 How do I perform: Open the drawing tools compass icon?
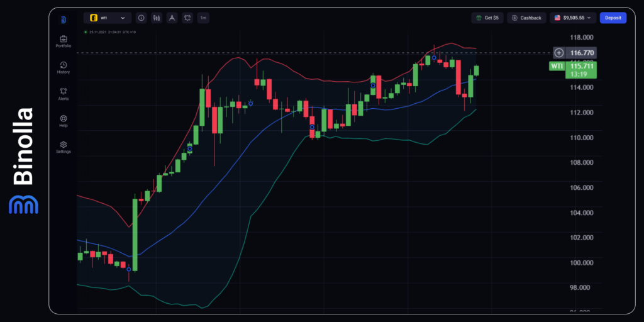pos(172,18)
